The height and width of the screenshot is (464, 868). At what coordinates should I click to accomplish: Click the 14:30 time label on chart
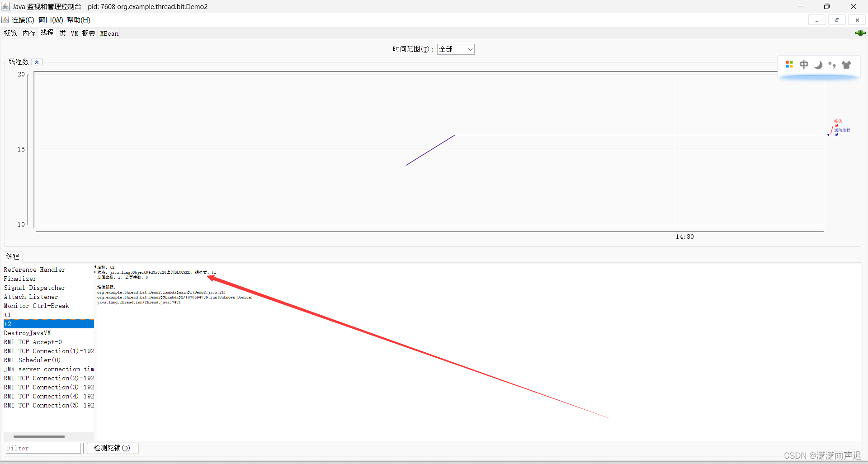684,237
